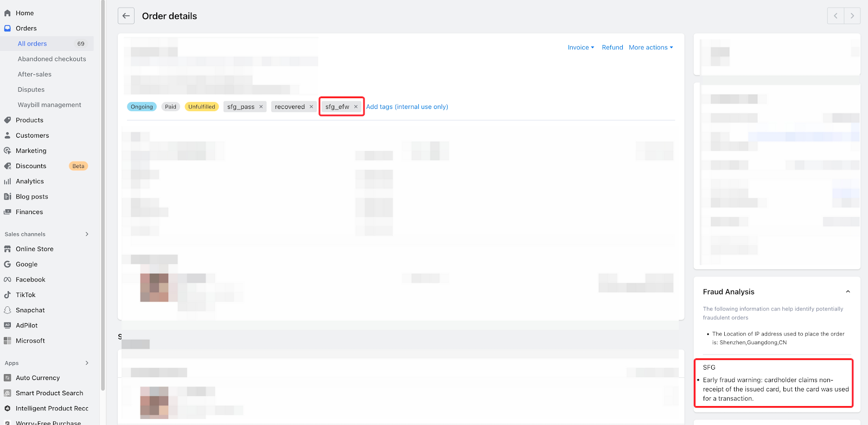Delete the sfg_efw tag
The width and height of the screenshot is (868, 425).
[356, 107]
